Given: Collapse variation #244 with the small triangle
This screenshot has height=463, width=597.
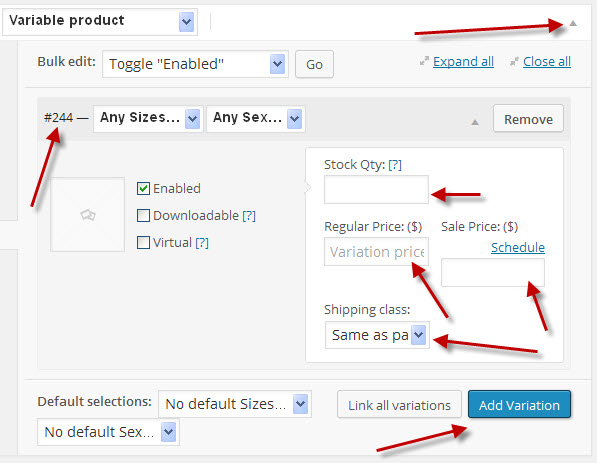Looking at the screenshot, I should pos(475,122).
